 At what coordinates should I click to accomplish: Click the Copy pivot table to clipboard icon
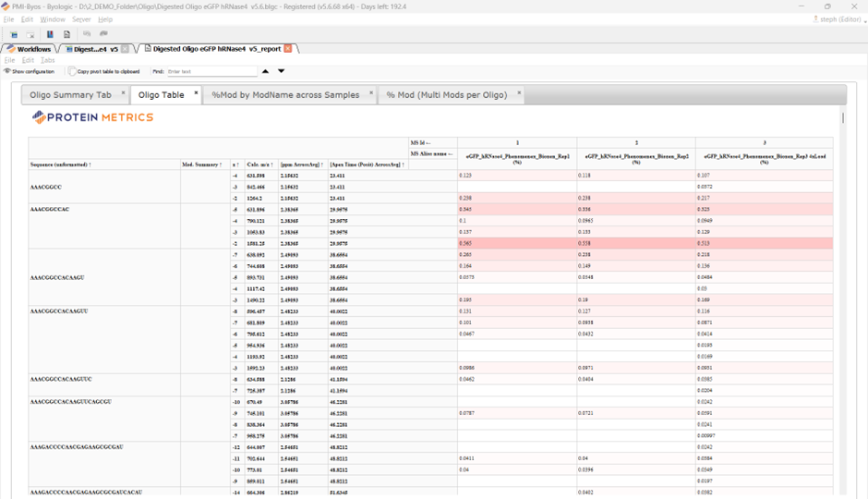click(x=73, y=71)
